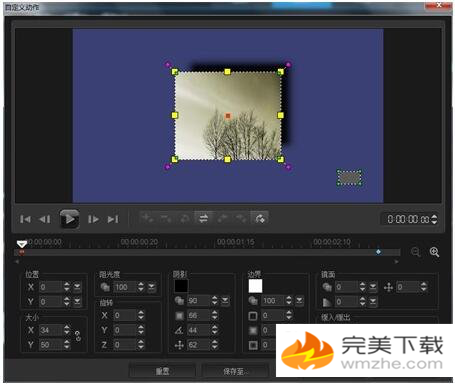Click the Position X value field

pos(51,287)
